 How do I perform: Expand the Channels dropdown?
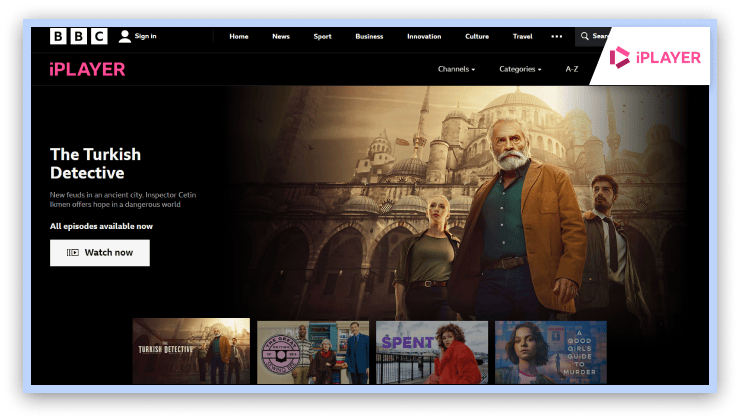click(456, 69)
